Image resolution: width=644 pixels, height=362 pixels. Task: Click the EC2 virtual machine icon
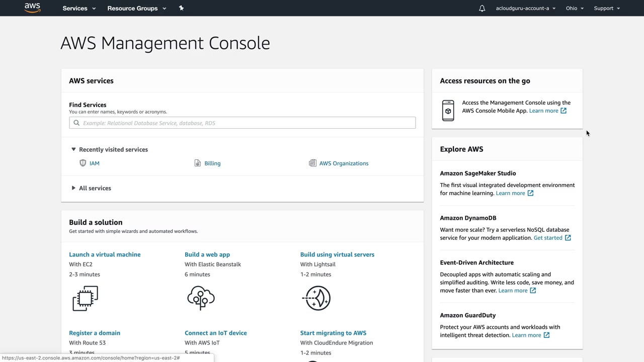click(85, 299)
